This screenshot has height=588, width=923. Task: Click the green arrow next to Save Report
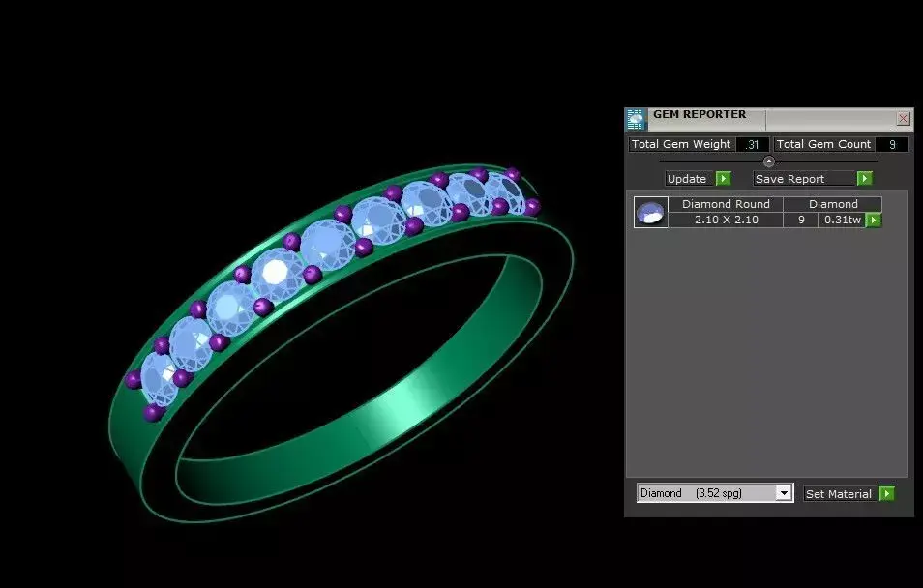[864, 178]
